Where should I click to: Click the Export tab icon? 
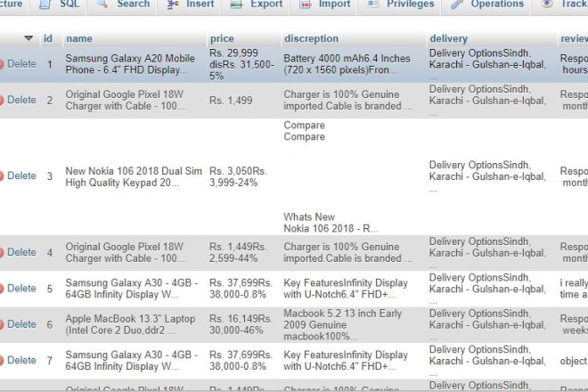(236, 4)
